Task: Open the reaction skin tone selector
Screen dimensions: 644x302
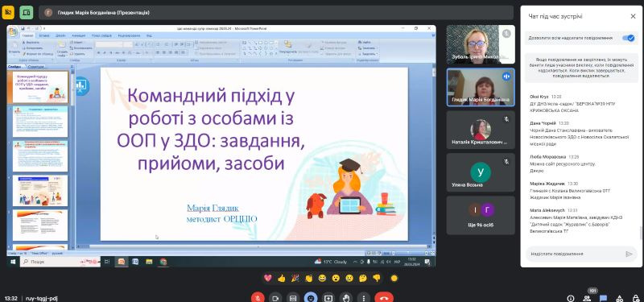Action: 394,278
